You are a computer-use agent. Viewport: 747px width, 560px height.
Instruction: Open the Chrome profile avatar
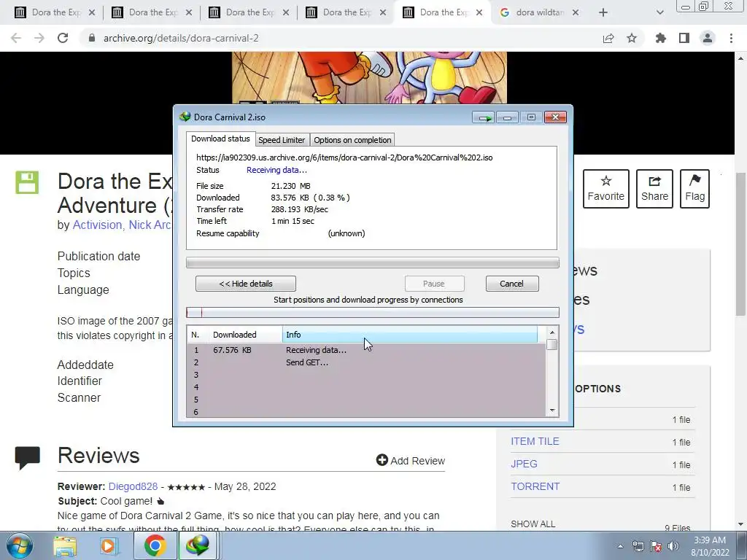(708, 38)
